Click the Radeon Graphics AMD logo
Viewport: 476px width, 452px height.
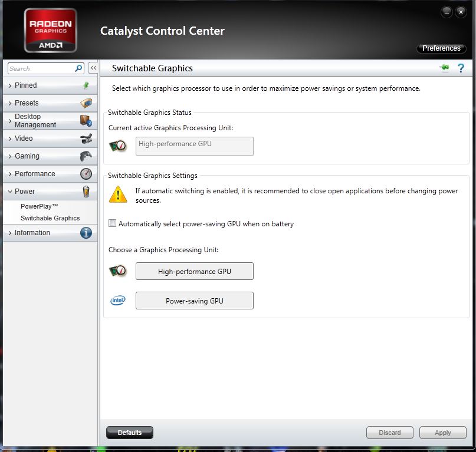[x=50, y=30]
